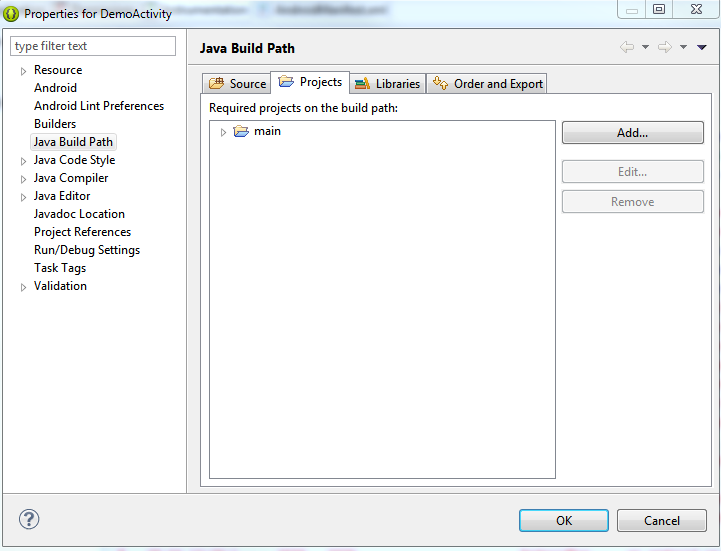Select Java Editor entry
Screen dimensions: 721x551
click(62, 196)
